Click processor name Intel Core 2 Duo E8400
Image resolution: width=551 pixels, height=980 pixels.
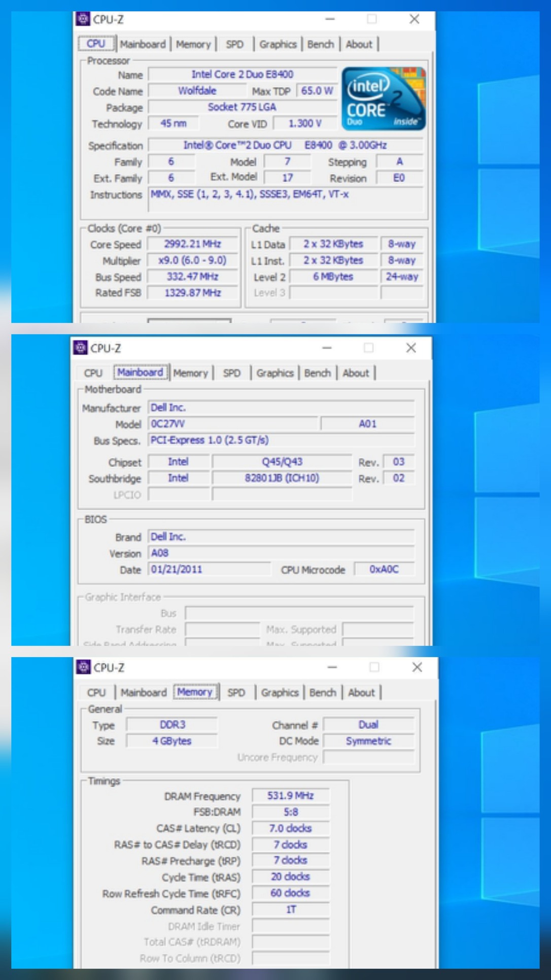(243, 74)
